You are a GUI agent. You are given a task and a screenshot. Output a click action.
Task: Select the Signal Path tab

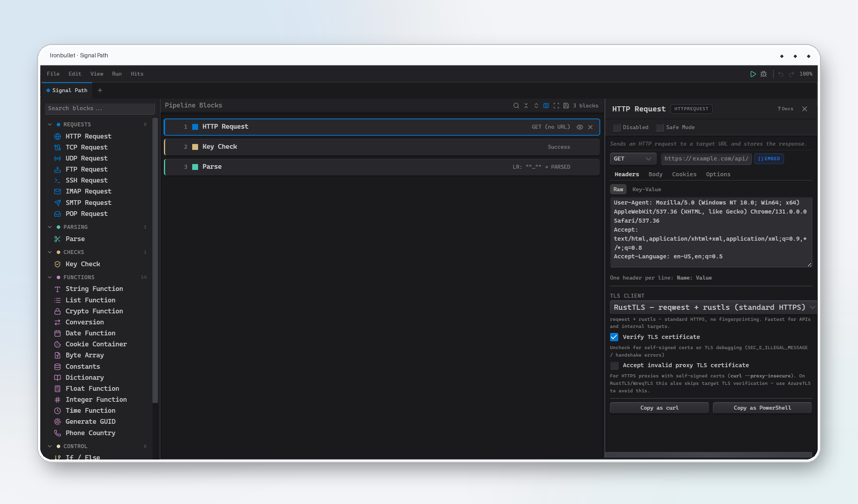(66, 91)
